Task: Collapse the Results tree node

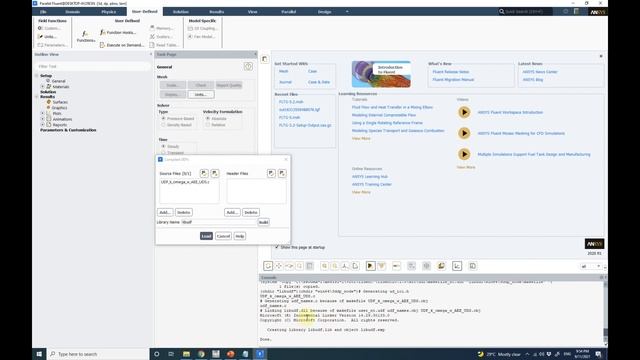Action: tap(37, 97)
